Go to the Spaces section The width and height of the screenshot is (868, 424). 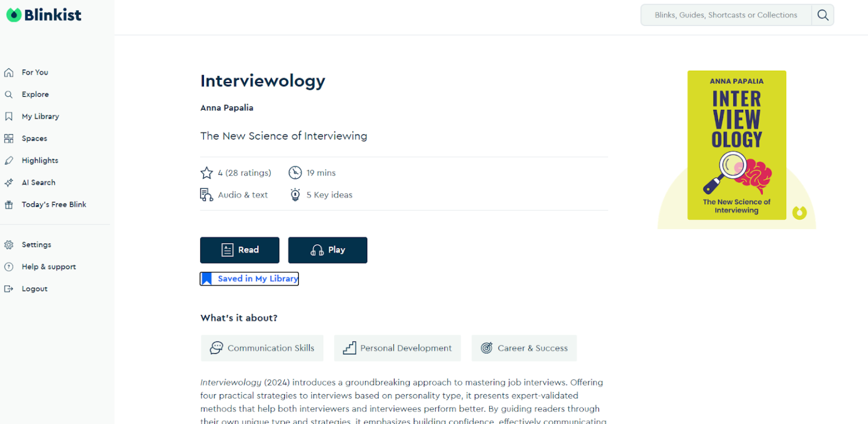pos(34,138)
